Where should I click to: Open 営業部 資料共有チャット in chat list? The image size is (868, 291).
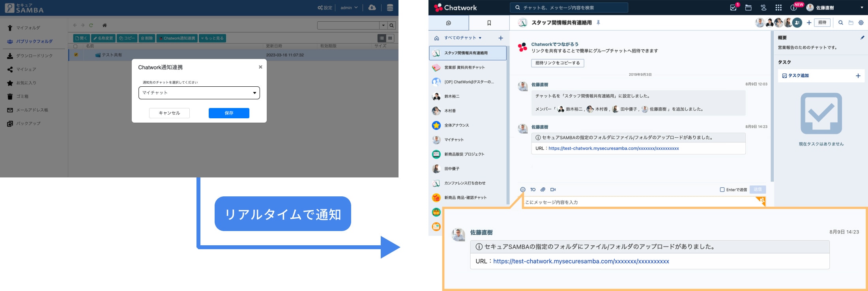pyautogui.click(x=468, y=67)
